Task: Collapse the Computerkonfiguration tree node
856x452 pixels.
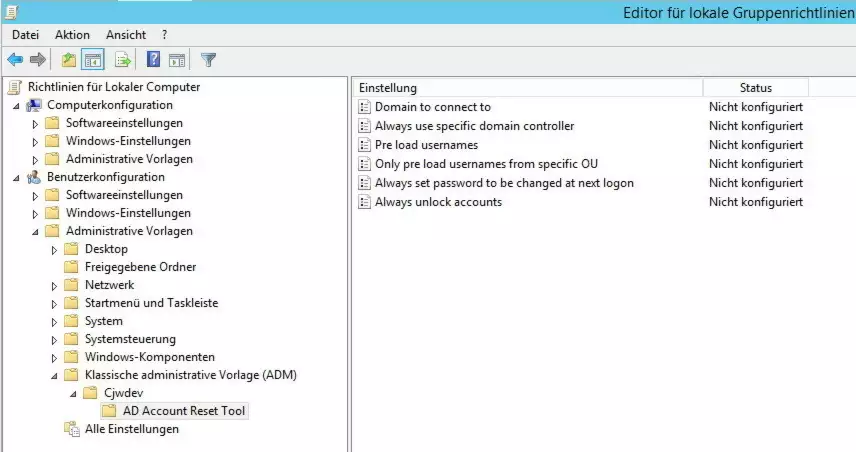Action: [16, 105]
